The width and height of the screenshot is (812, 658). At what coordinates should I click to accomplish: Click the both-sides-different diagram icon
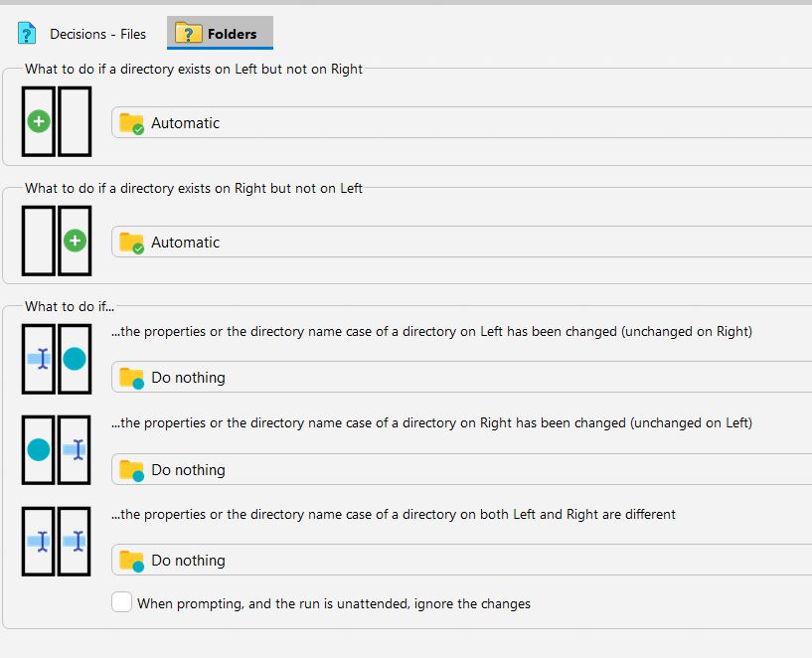57,542
